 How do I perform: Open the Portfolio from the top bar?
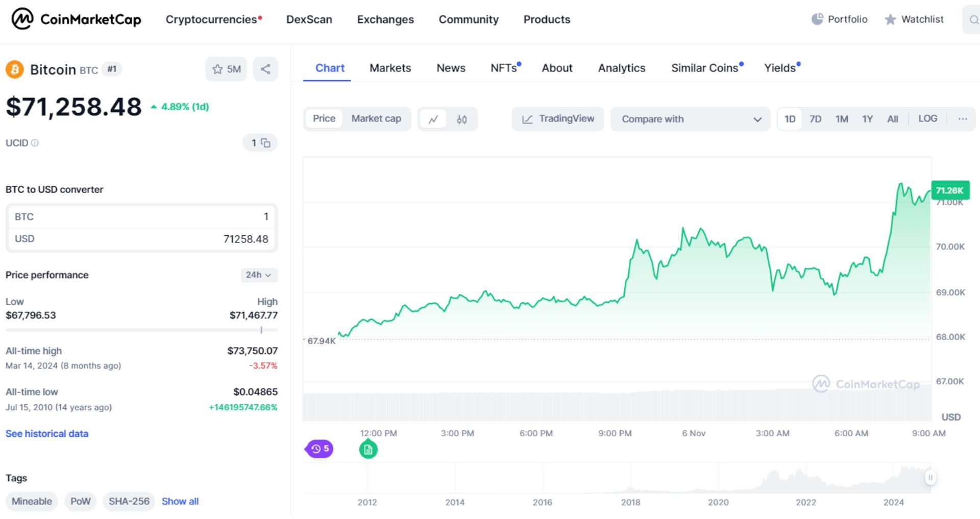click(x=839, y=19)
